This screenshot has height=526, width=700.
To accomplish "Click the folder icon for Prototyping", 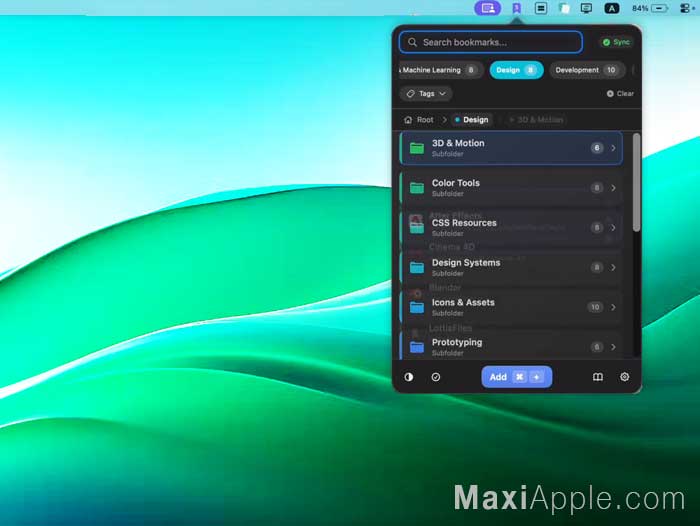I will (x=417, y=347).
